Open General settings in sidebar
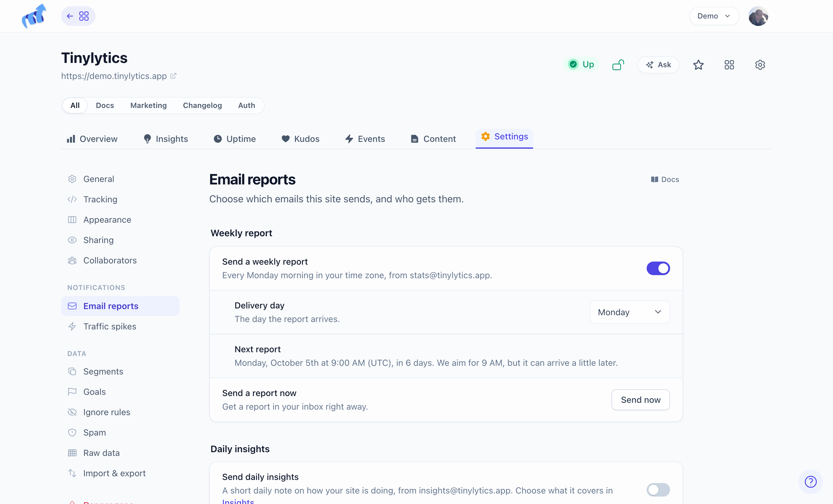Screen dimensions: 833x504 click(x=120, y=179)
